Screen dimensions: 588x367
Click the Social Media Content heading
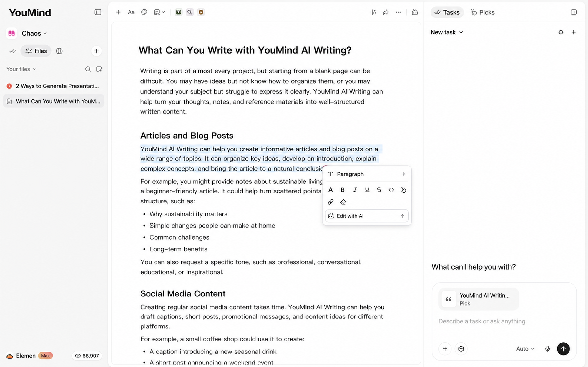pyautogui.click(x=183, y=294)
